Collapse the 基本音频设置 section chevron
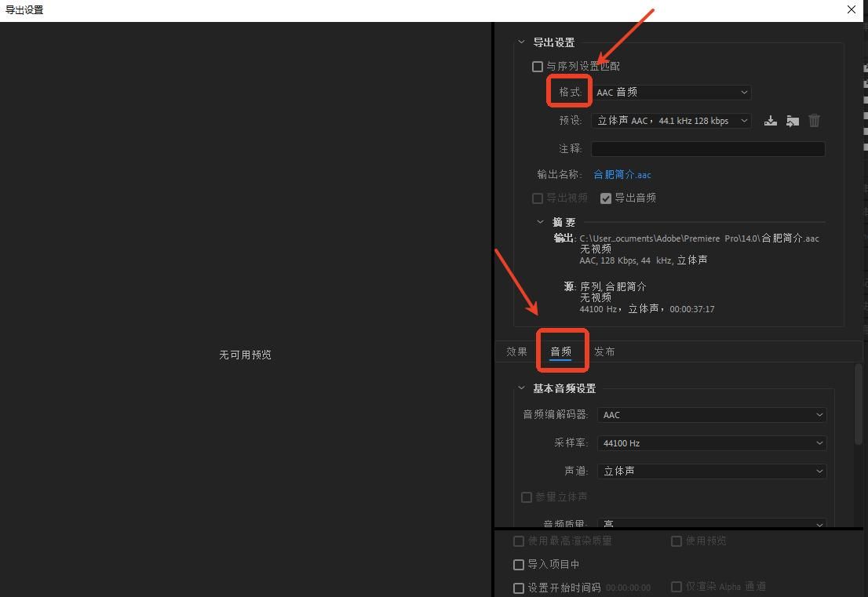This screenshot has width=868, height=597. (521, 388)
